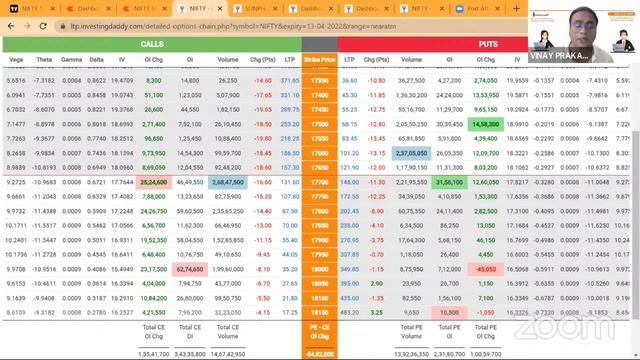Click the Puts LTP value 36.60

349,81
